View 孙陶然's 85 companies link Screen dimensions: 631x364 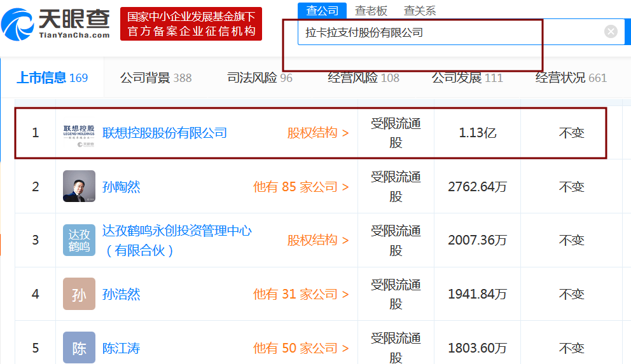(x=301, y=187)
